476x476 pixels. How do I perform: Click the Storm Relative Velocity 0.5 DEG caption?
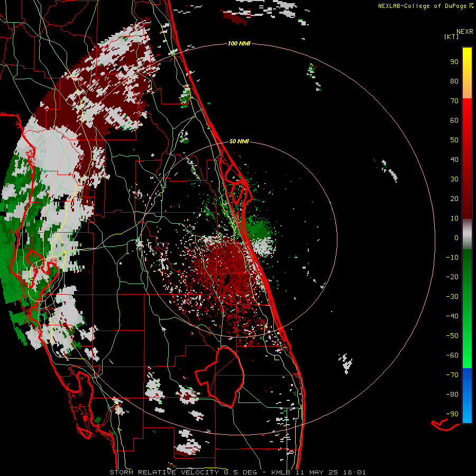point(183,472)
